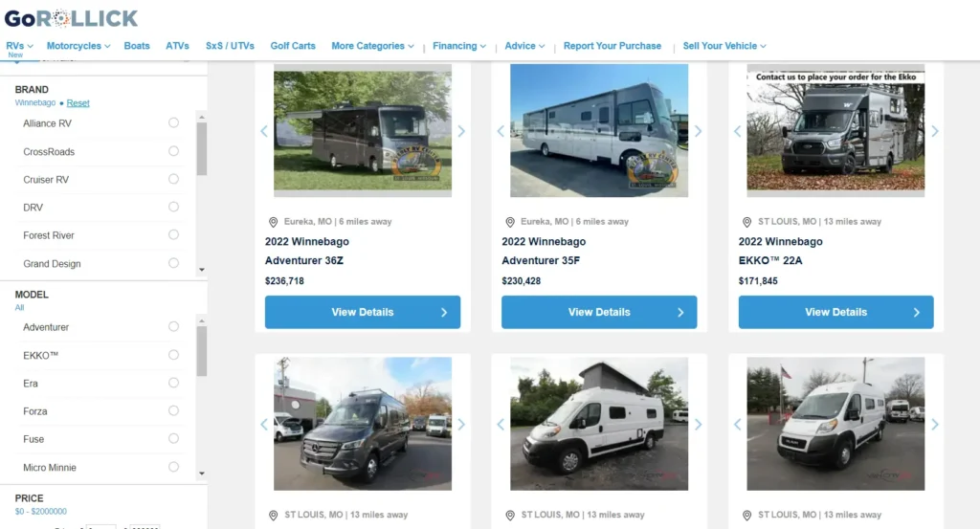Viewport: 980px width, 529px height.
Task: Click Brand list scroll down arrow
Action: 201,270
